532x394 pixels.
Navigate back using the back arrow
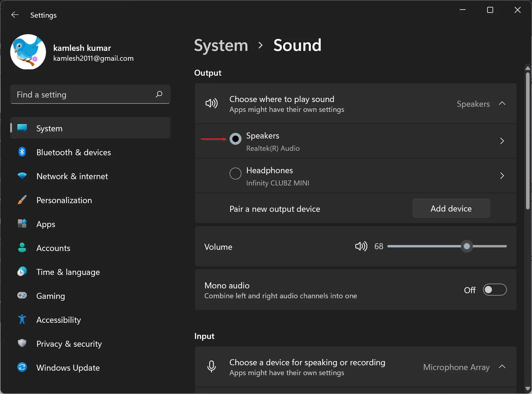pos(15,15)
